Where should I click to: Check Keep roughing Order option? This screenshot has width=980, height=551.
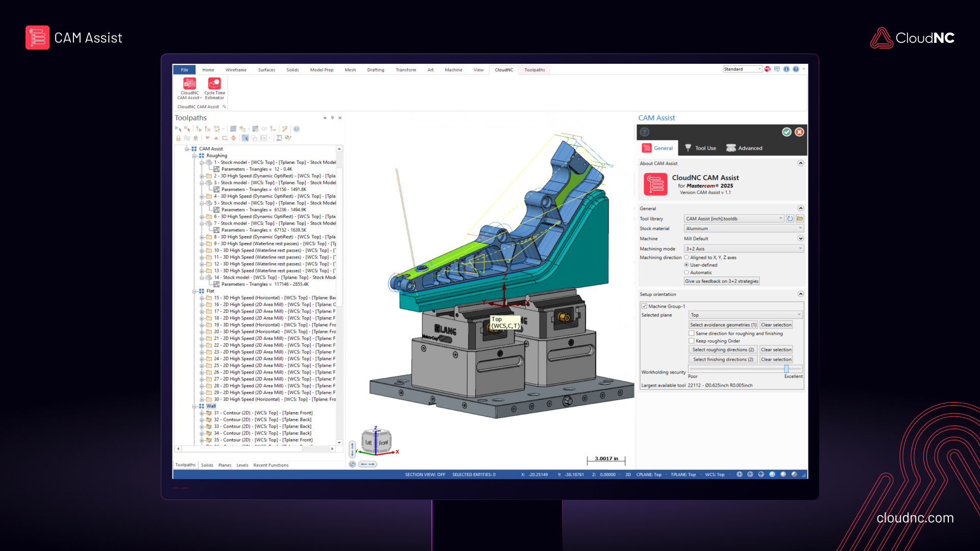point(692,341)
